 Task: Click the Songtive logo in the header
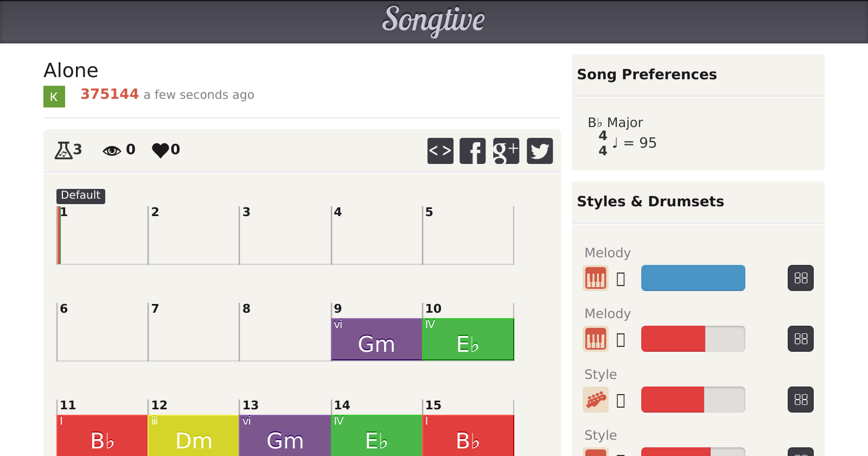433,21
